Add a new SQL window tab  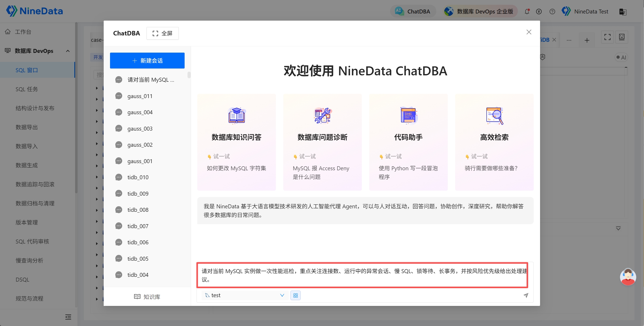tap(587, 40)
